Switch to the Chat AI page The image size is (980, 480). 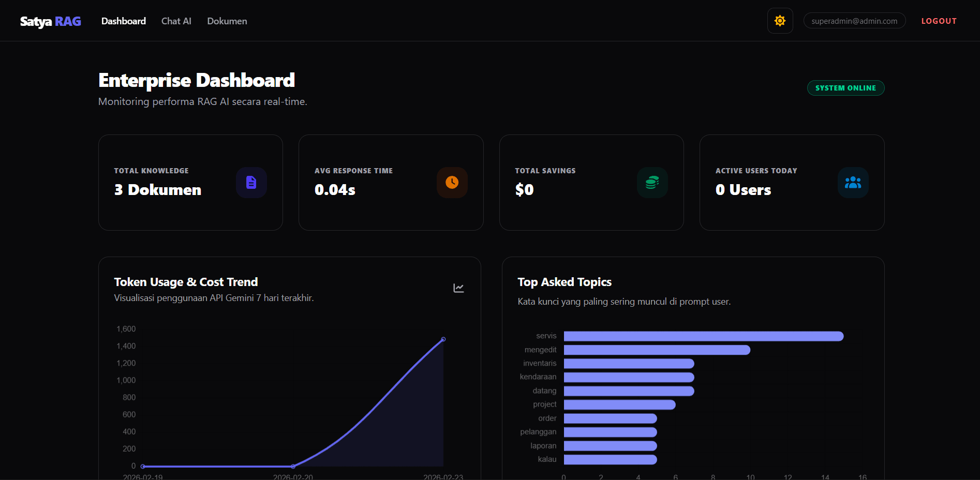176,21
